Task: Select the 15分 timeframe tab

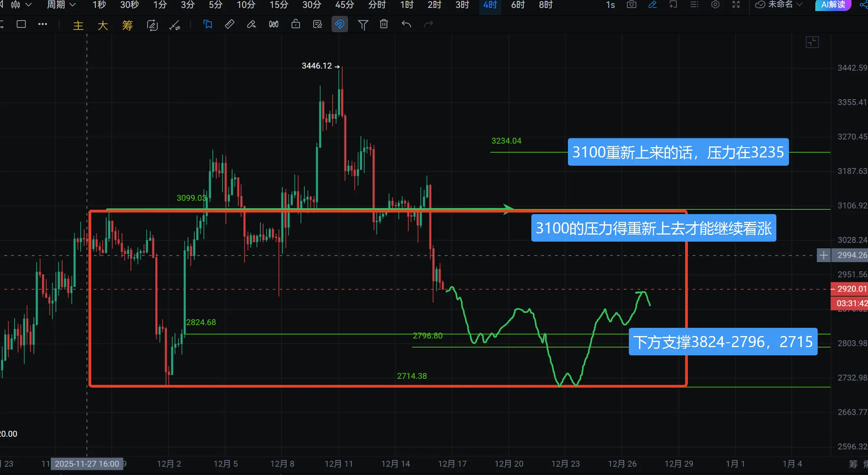Action: point(278,5)
